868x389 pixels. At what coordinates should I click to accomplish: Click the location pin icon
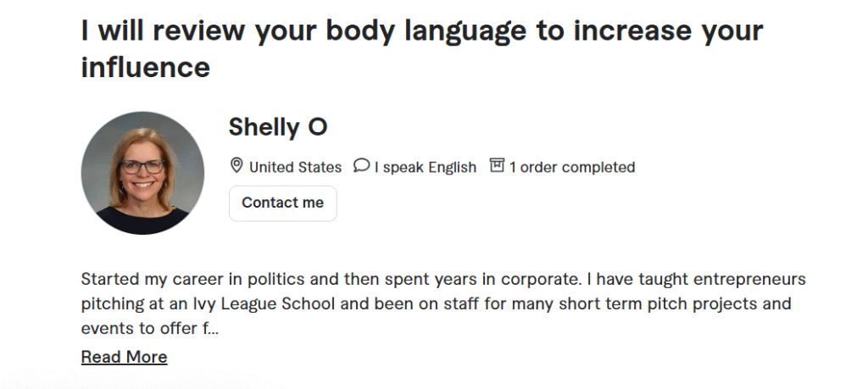[x=236, y=165]
